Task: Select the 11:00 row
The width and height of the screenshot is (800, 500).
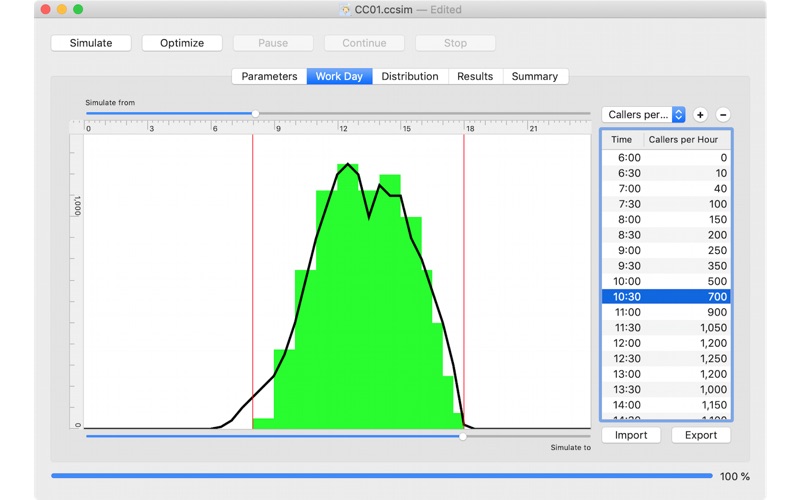Action: click(666, 312)
